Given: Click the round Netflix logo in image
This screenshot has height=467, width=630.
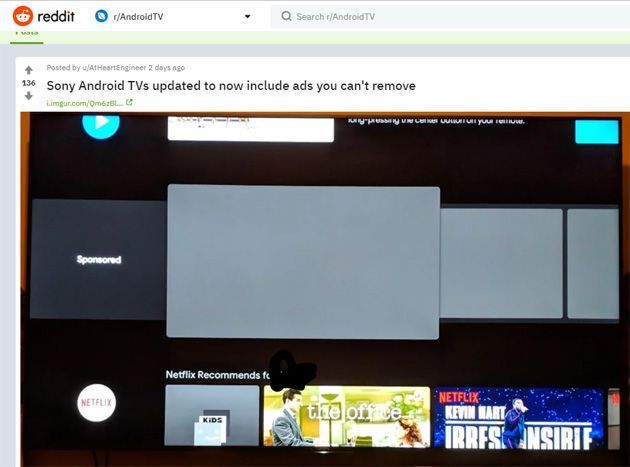Looking at the screenshot, I should pyautogui.click(x=97, y=402).
